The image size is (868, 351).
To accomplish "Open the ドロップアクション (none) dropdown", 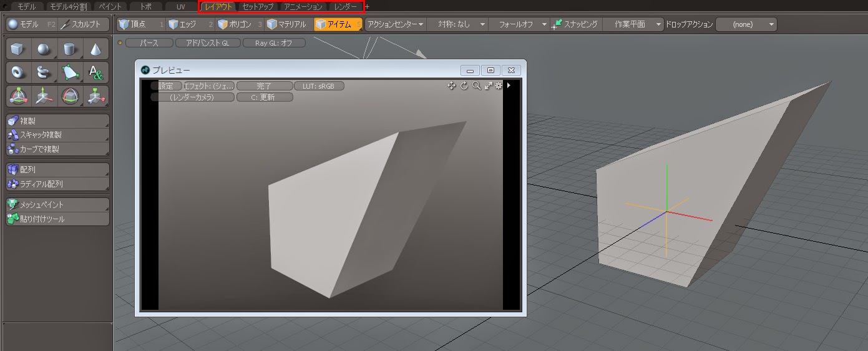I will [746, 24].
